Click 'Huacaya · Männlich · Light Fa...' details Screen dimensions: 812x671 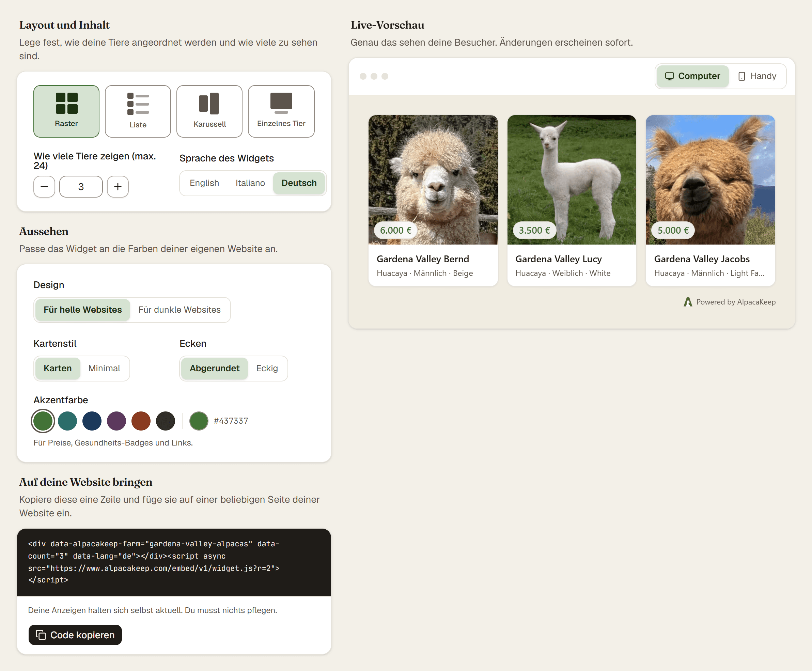pos(709,273)
